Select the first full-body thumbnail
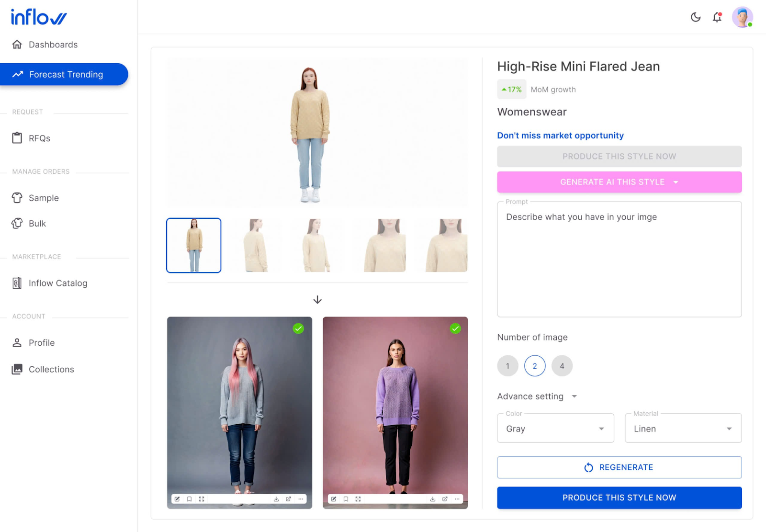Image resolution: width=766 pixels, height=532 pixels. coord(194,245)
